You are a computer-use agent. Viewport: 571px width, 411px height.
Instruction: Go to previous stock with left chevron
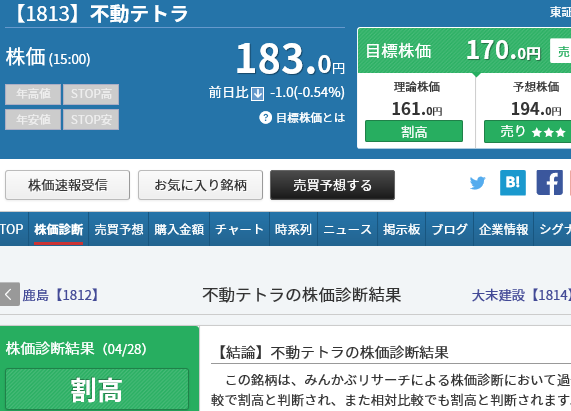click(x=9, y=294)
